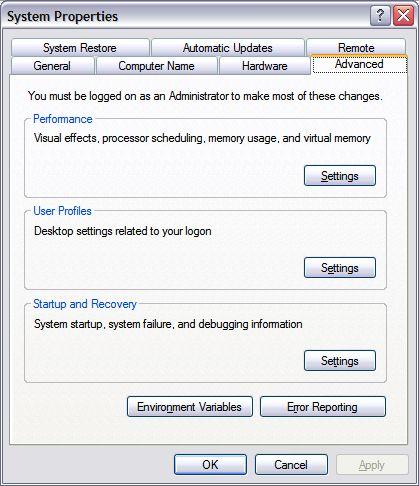Image resolution: width=419 pixels, height=486 pixels.
Task: Click the question mark Help icon
Action: [380, 16]
